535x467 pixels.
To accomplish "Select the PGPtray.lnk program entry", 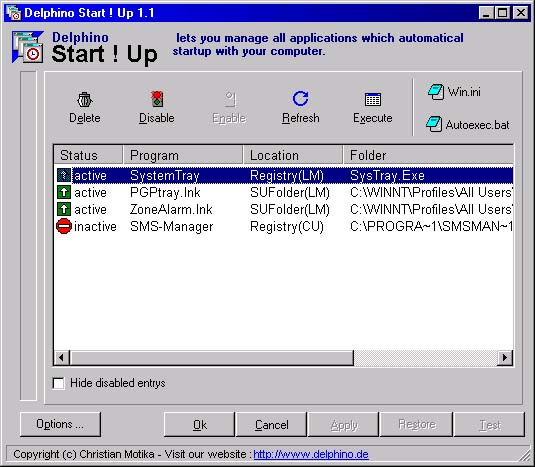I will [165, 192].
